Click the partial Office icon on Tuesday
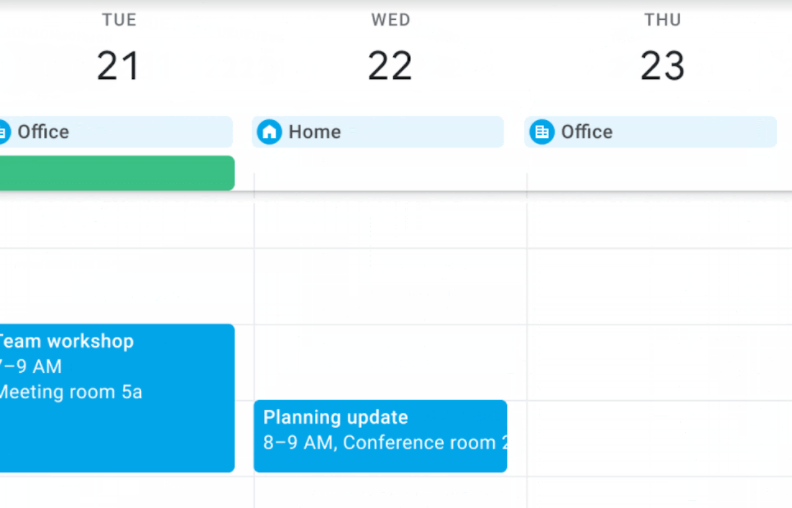 click(x=4, y=132)
